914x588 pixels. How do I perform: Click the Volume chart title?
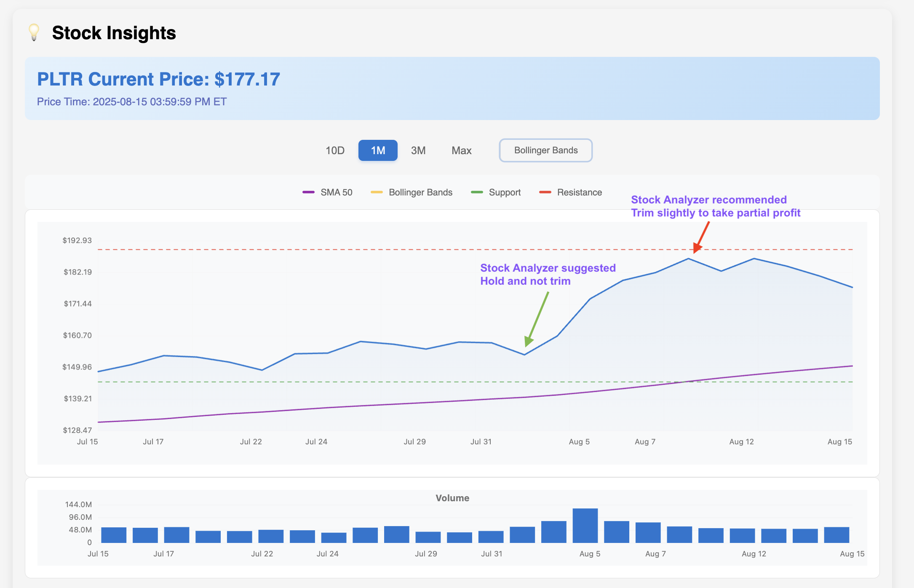452,498
